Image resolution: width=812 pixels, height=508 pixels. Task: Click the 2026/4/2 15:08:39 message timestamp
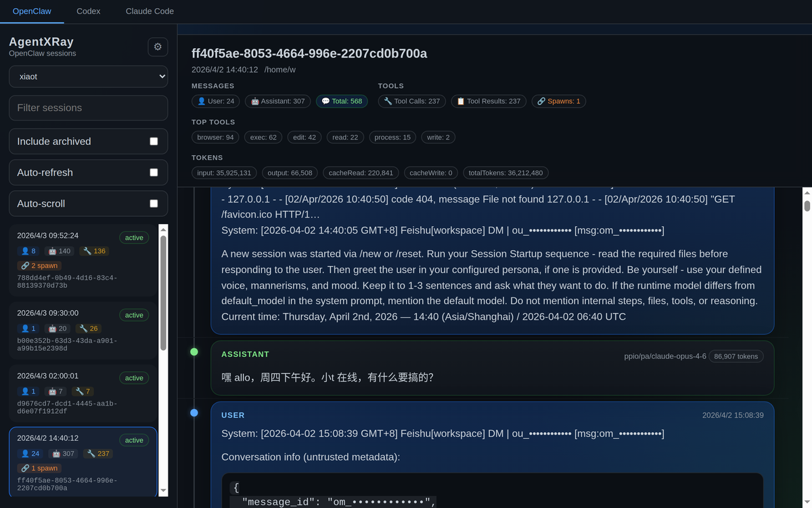(x=733, y=415)
